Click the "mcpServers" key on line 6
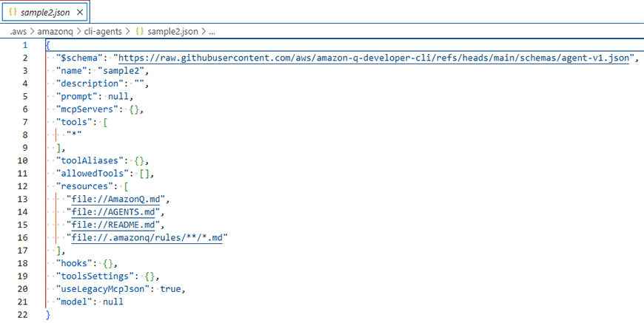The width and height of the screenshot is (644, 323). pos(87,109)
